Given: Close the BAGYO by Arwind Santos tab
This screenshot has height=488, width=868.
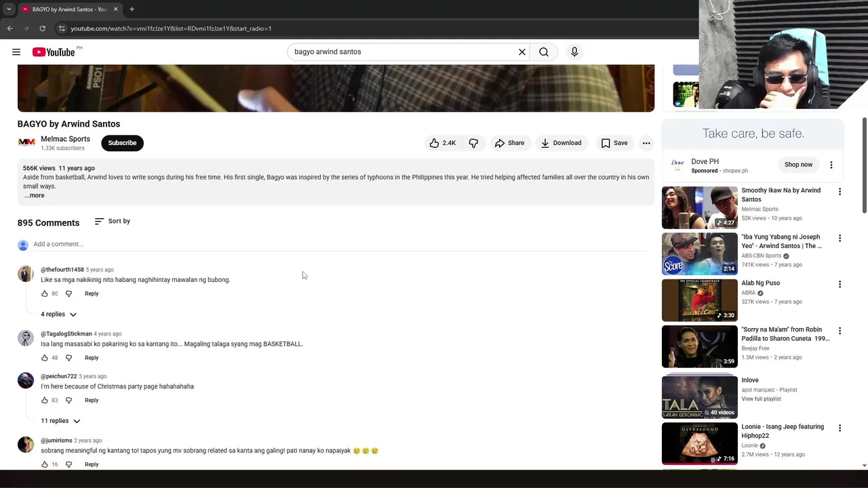Looking at the screenshot, I should pos(115,9).
